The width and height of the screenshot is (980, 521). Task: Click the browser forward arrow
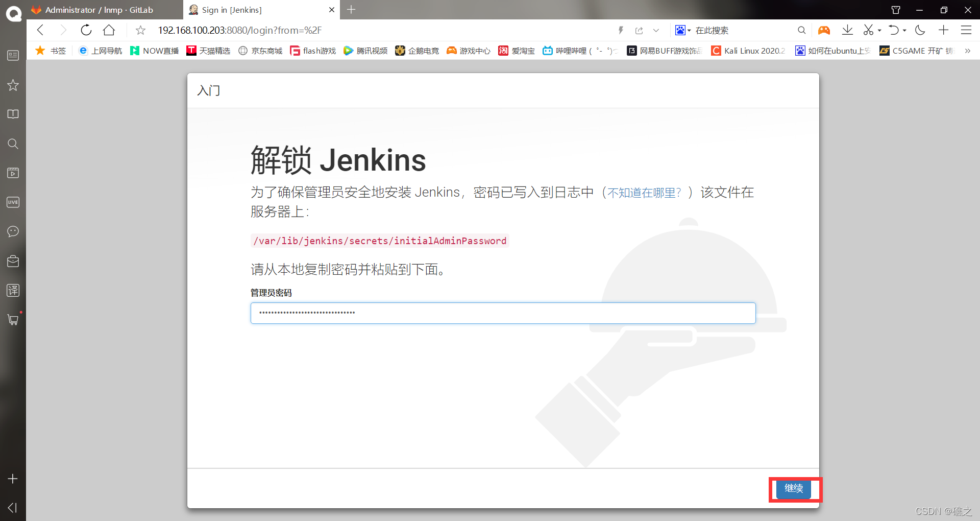pos(63,30)
